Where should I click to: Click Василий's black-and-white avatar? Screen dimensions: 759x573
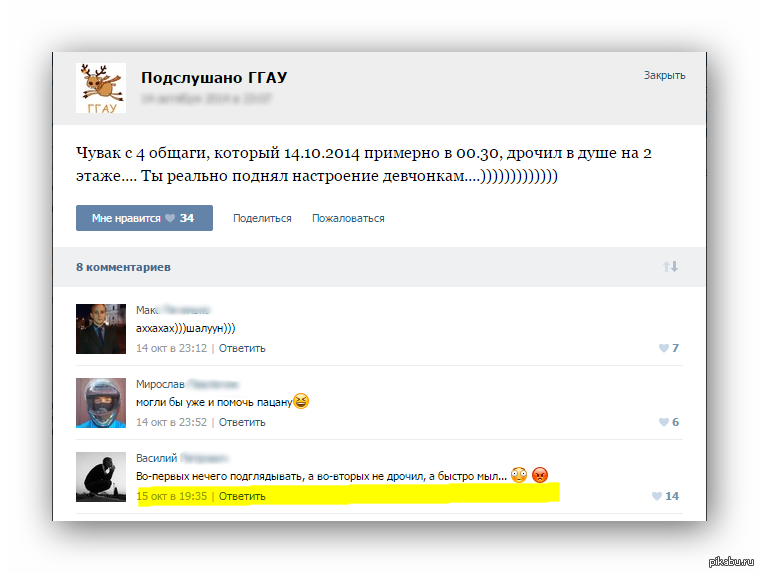tap(101, 477)
